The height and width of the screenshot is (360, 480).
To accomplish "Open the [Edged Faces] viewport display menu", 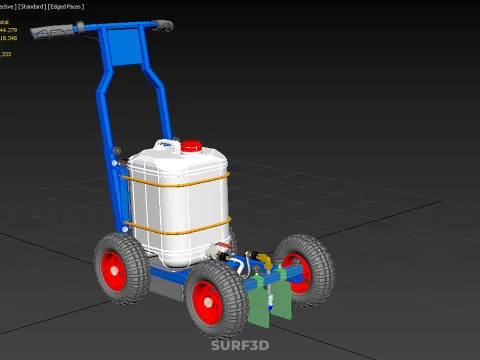I will [66, 7].
